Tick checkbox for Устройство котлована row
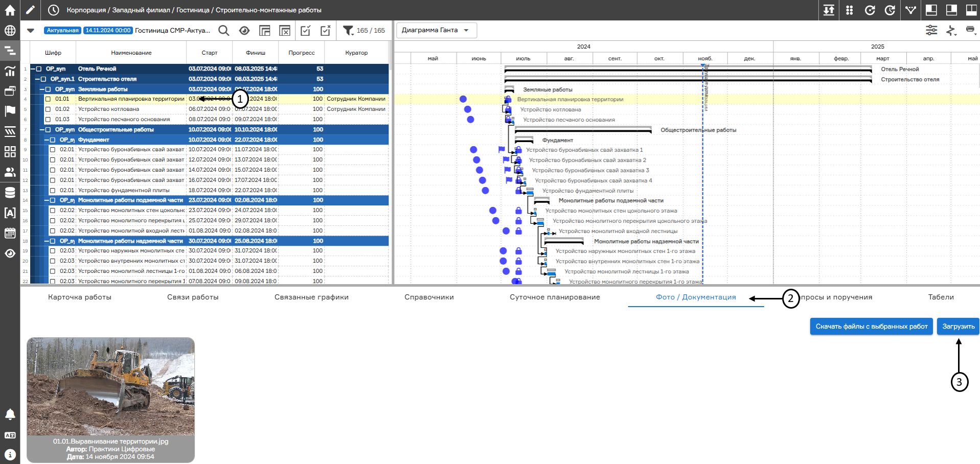Viewport: 980px width, 464px height. pos(48,109)
